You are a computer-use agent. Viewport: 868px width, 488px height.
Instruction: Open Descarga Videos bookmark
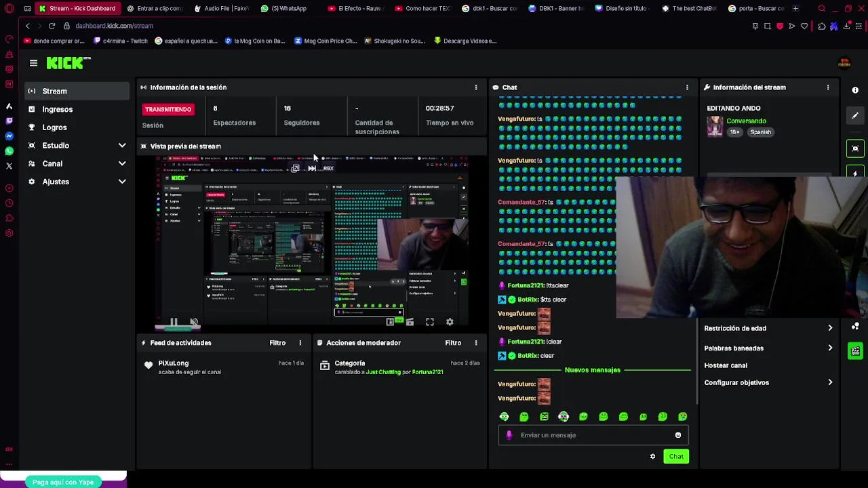465,41
